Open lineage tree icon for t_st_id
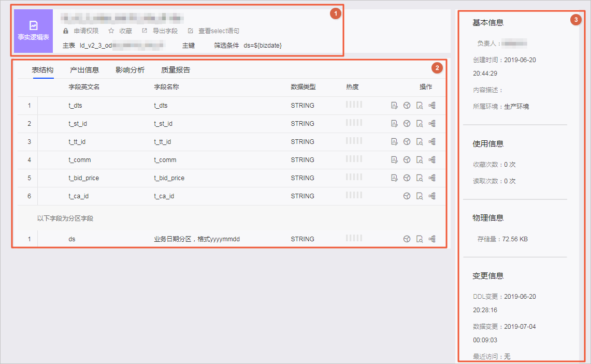 (432, 124)
